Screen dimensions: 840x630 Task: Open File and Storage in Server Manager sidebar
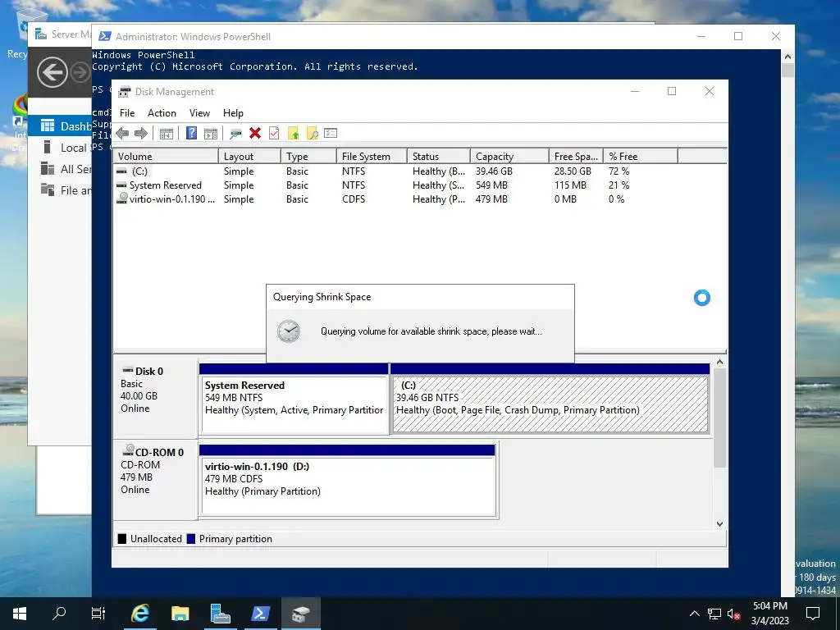(60, 190)
